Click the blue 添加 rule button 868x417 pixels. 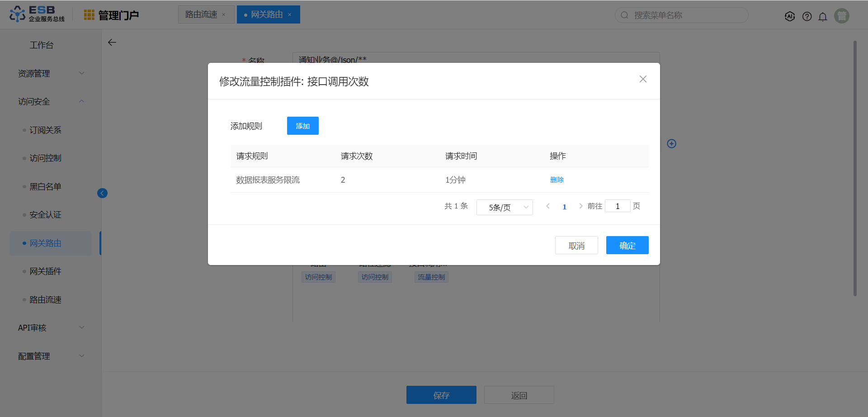pyautogui.click(x=303, y=126)
